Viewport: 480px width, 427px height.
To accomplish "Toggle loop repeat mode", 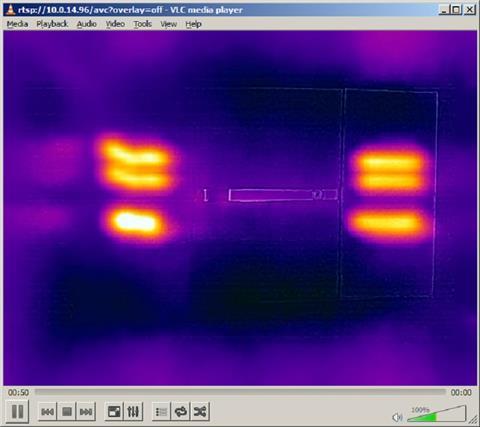I will point(181,412).
